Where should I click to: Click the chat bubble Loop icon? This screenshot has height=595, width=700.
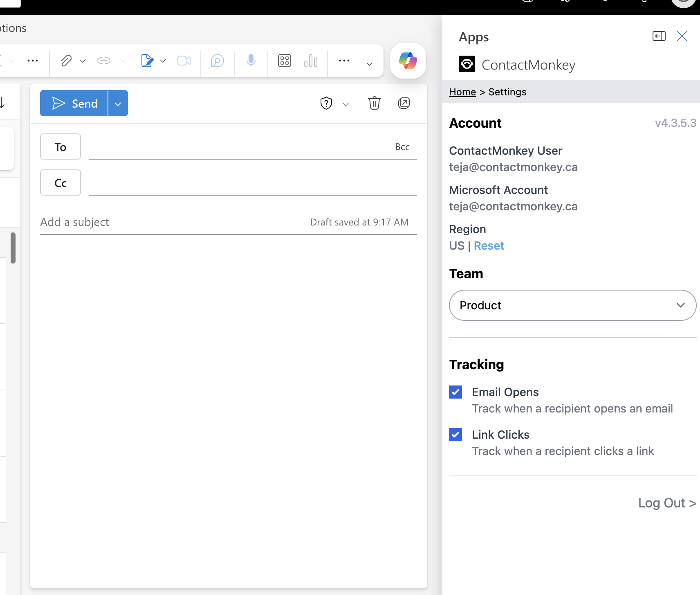[x=218, y=61]
